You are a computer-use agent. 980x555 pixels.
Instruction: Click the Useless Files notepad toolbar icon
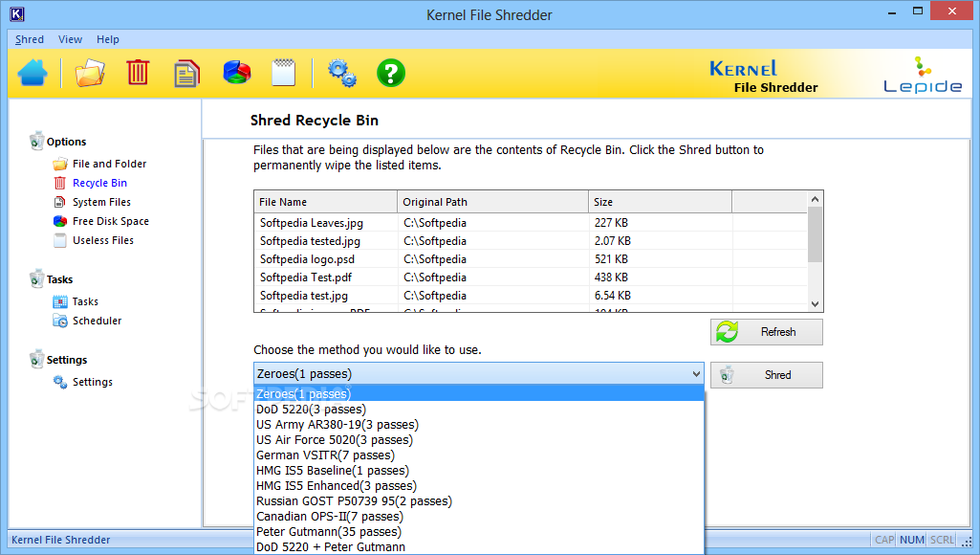click(x=284, y=73)
